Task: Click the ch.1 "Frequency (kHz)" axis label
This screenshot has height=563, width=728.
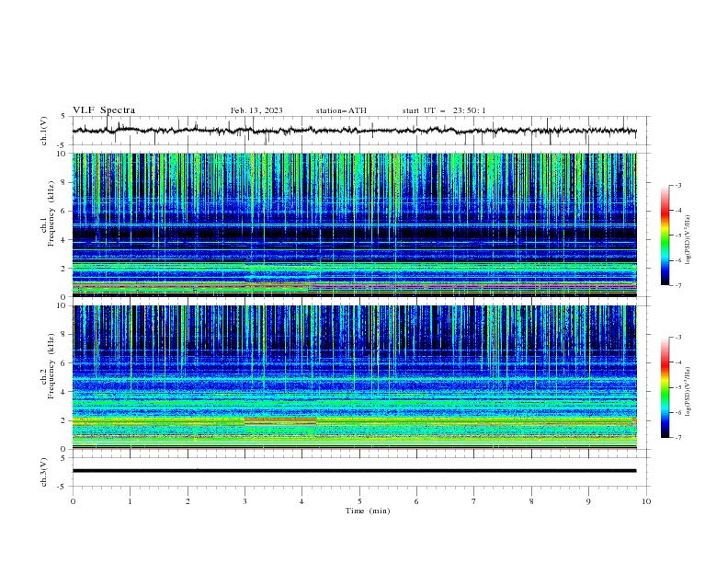Action: pyautogui.click(x=51, y=213)
